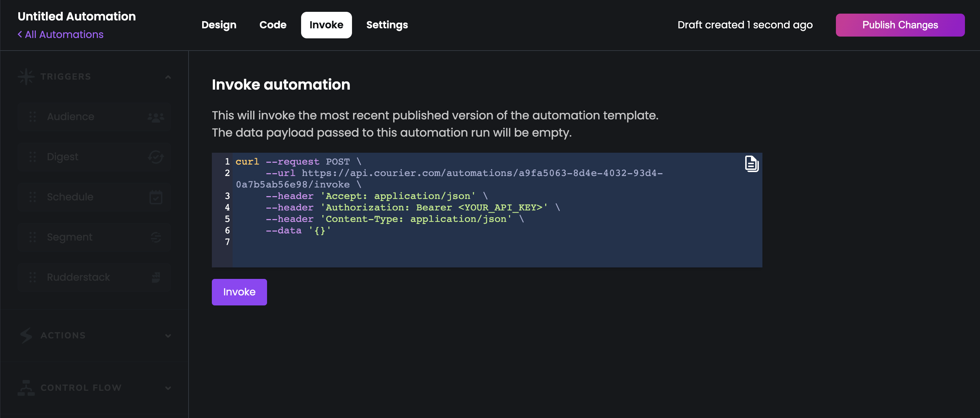Expand the Control Flow section chevron
Viewport: 980px width, 418px height.
168,388
